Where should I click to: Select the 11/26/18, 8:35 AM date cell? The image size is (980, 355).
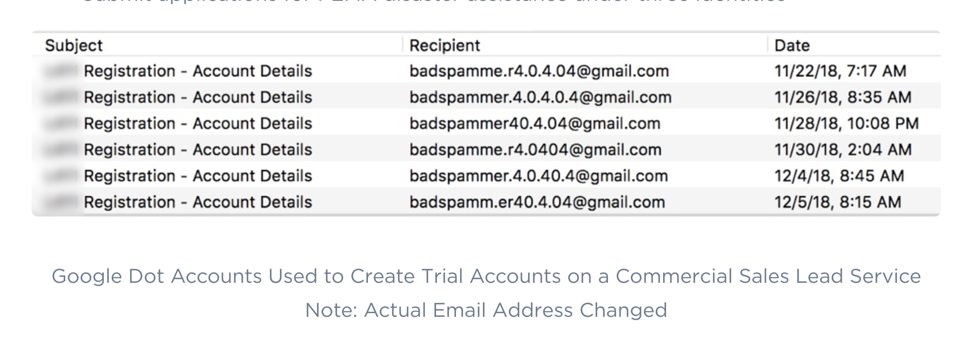(x=843, y=97)
